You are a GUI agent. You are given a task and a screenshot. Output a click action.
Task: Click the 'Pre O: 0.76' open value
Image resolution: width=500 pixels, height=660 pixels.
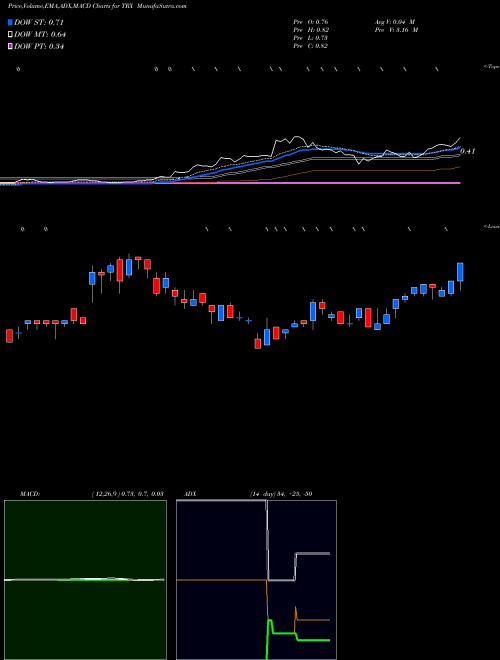[311, 21]
